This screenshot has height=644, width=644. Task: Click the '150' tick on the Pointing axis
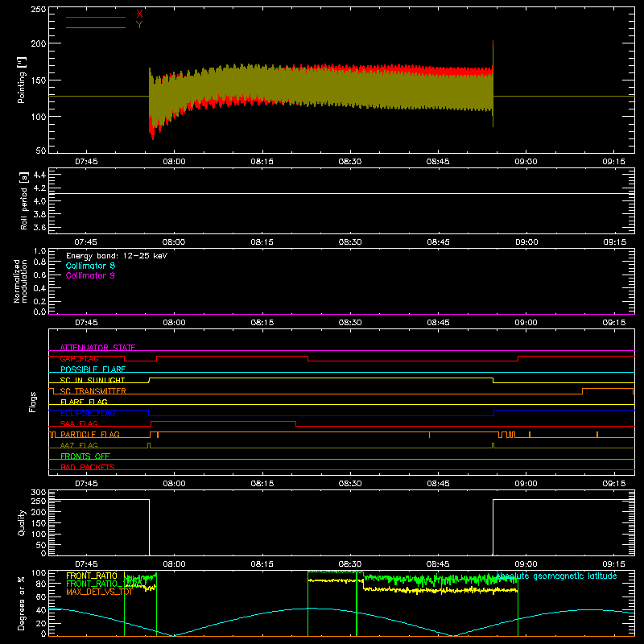pos(39,80)
